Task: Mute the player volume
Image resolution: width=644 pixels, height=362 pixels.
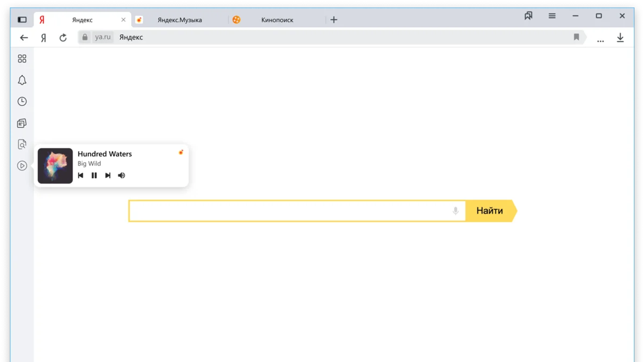Action: point(122,175)
